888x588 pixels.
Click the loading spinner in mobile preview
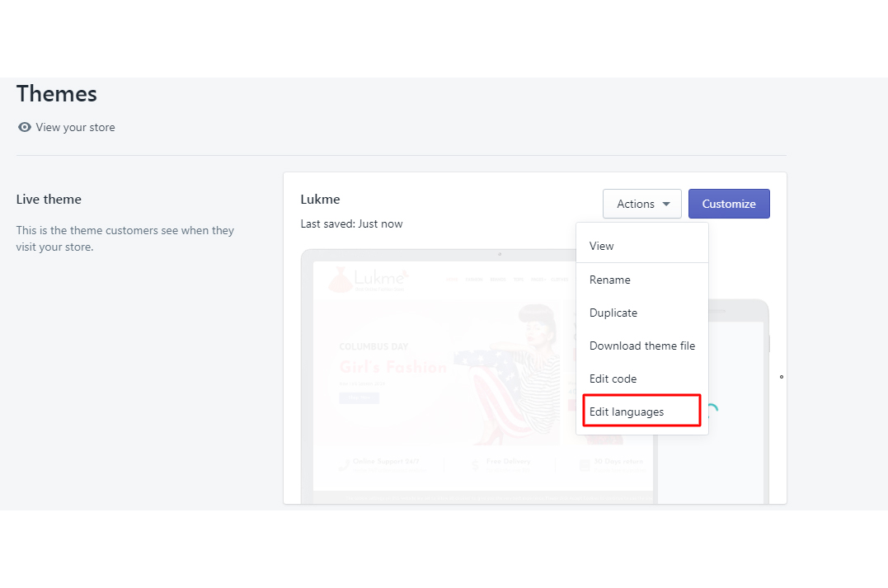point(711,410)
